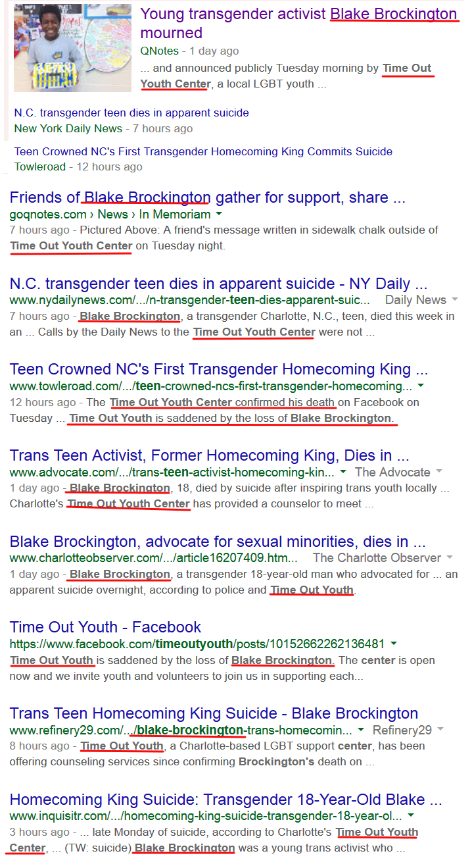Viewport: 472px width, 868px height.
Task: Open 'N.C. transgender teen dies' NY Daily result
Action: click(218, 284)
